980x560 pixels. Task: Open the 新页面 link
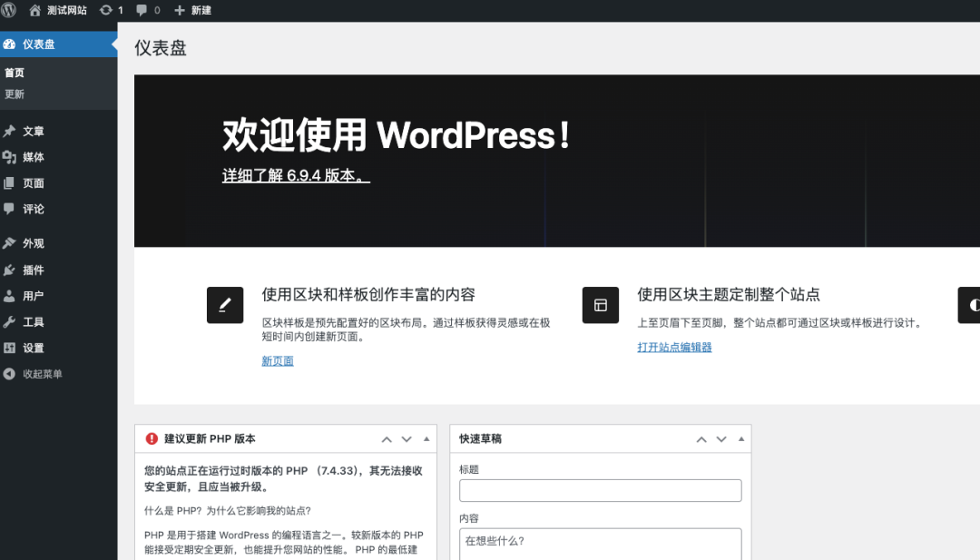click(278, 360)
